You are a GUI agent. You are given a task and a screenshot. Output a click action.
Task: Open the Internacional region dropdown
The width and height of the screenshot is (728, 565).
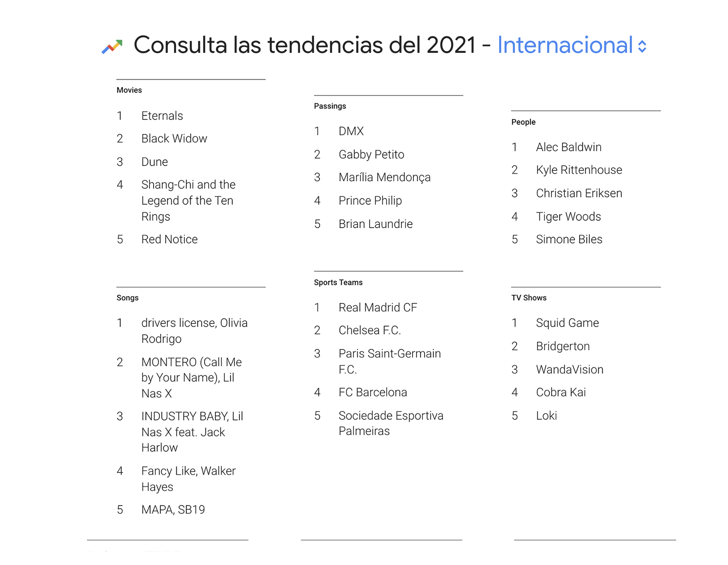click(565, 45)
